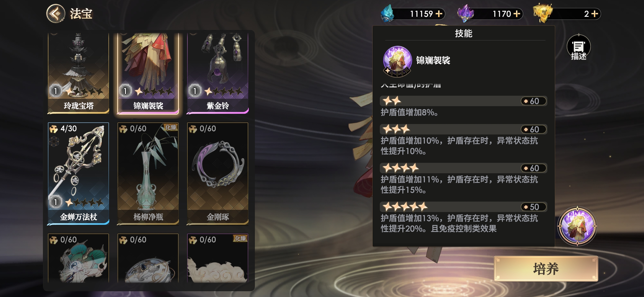Click the 培养 cultivate button
Viewport: 644px width, 297px height.
click(x=546, y=269)
